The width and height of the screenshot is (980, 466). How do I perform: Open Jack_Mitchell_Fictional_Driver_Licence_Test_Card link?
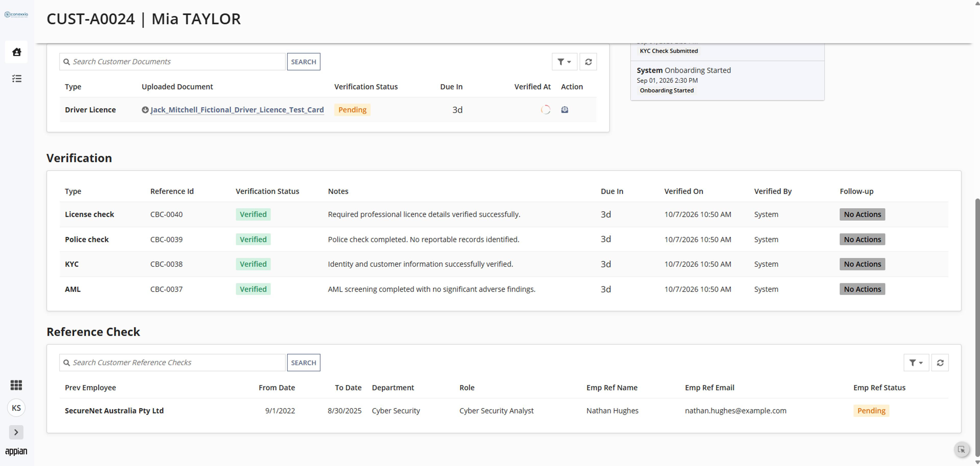237,110
